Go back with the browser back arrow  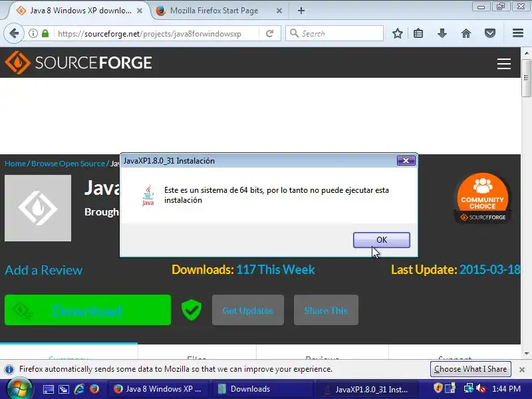click(x=14, y=34)
